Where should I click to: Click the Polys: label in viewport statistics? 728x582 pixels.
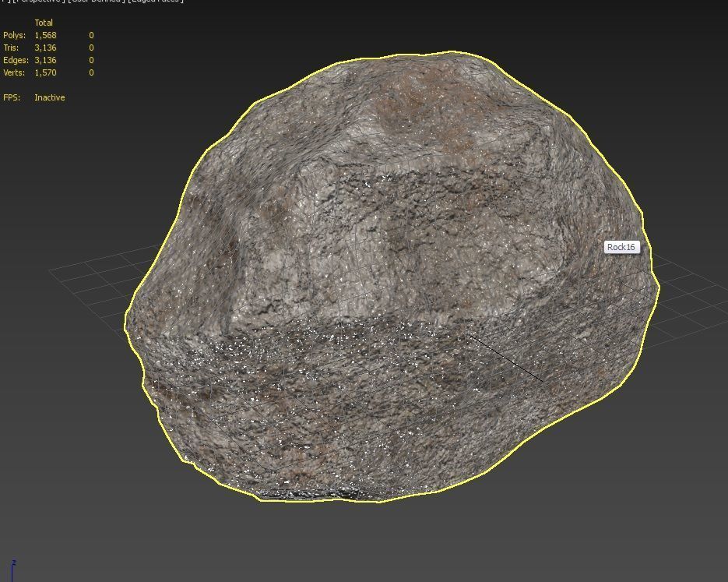point(14,35)
